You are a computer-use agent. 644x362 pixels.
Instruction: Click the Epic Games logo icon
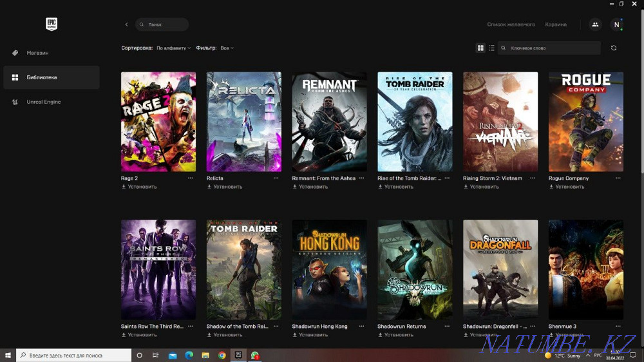click(52, 24)
